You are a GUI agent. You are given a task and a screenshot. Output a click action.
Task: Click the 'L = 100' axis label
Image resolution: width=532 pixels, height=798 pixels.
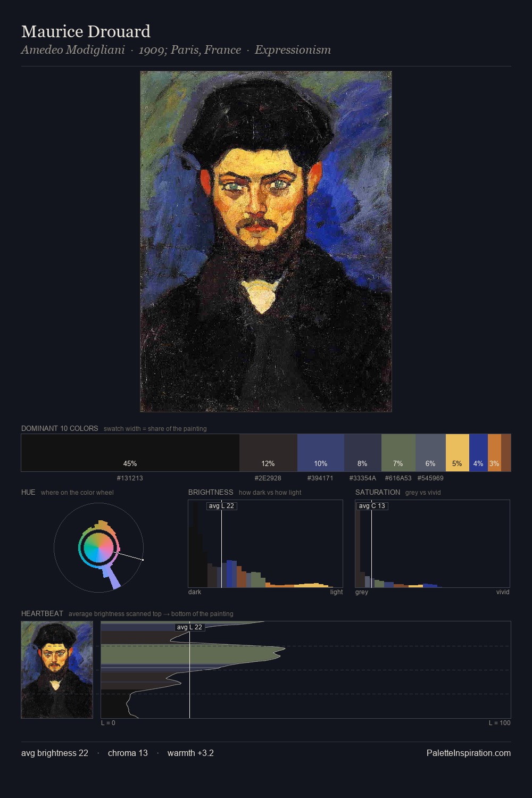[x=500, y=723]
